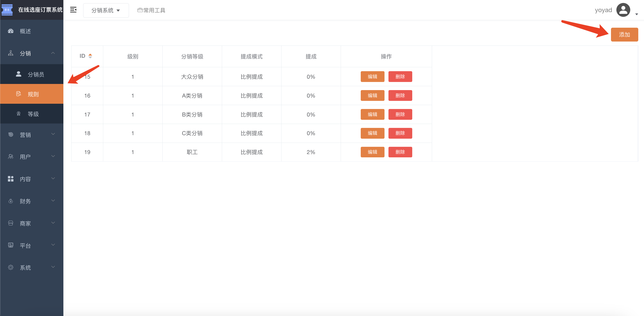The width and height of the screenshot is (644, 316).
Task: Expand the 系统 menu chevron
Action: (x=53, y=267)
